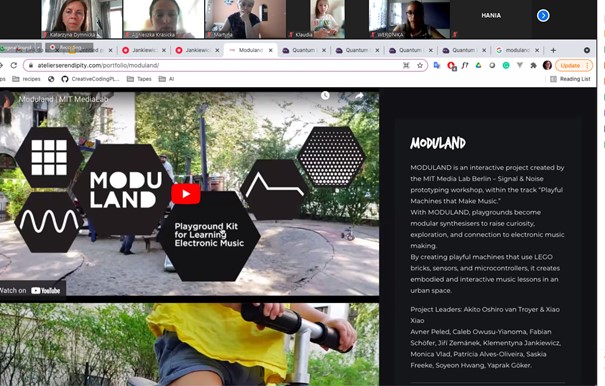Show next participants with blue arrow
This screenshot has width=605, height=386.
pyautogui.click(x=543, y=15)
